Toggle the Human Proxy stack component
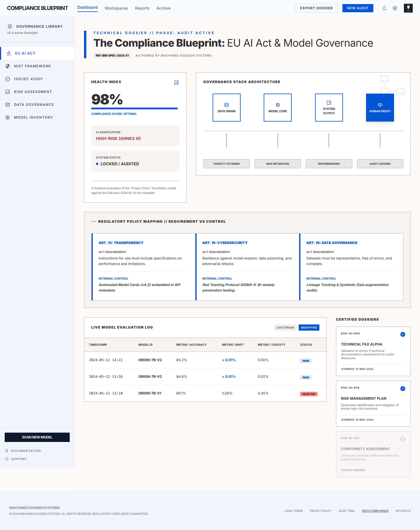The width and height of the screenshot is (420, 530). pos(380,107)
